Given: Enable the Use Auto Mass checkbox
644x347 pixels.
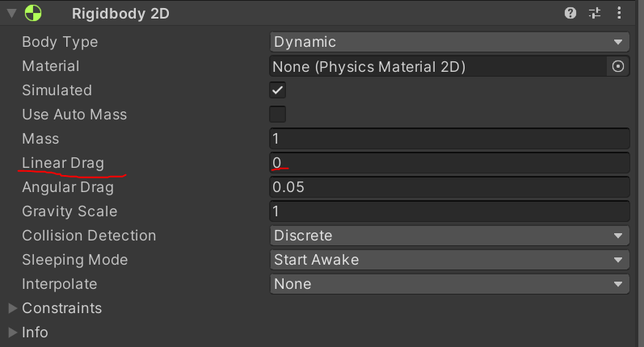Looking at the screenshot, I should coord(278,115).
